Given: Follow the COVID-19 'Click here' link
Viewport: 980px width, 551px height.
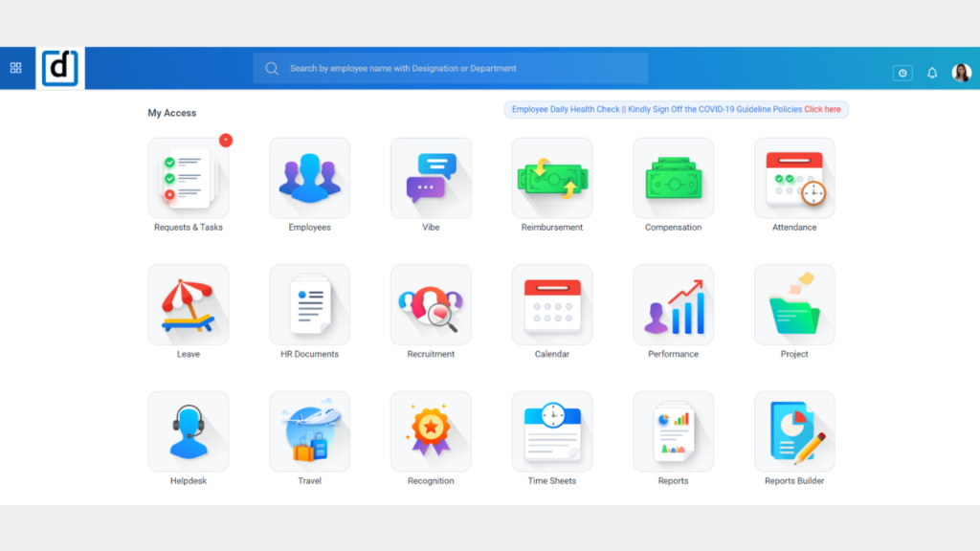Looking at the screenshot, I should point(822,110).
